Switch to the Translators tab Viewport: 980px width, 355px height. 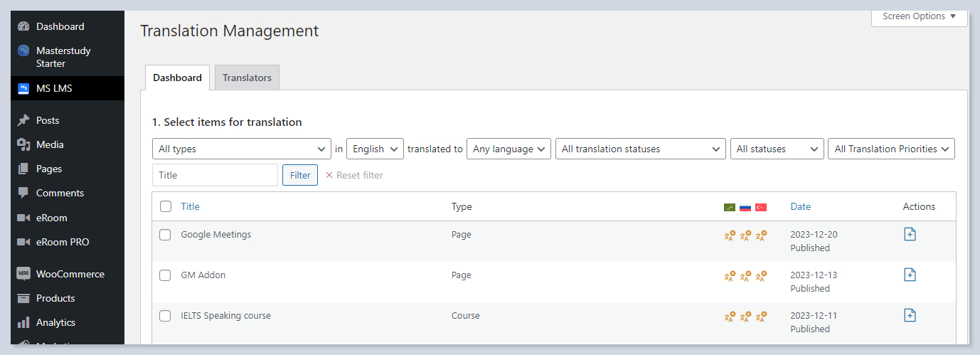point(247,78)
